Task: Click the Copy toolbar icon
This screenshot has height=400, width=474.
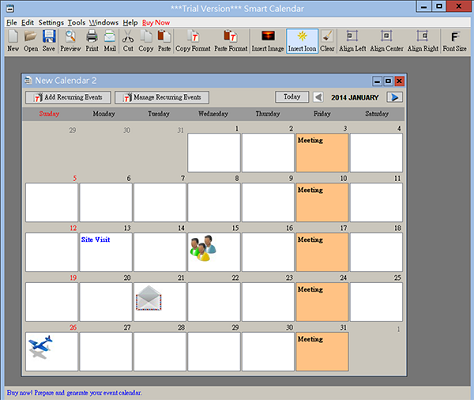Action: [x=146, y=41]
